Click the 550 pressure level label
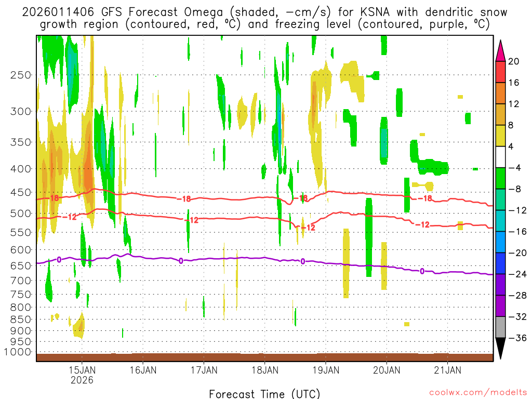Screen dimensions: 532x399 pos(21,232)
